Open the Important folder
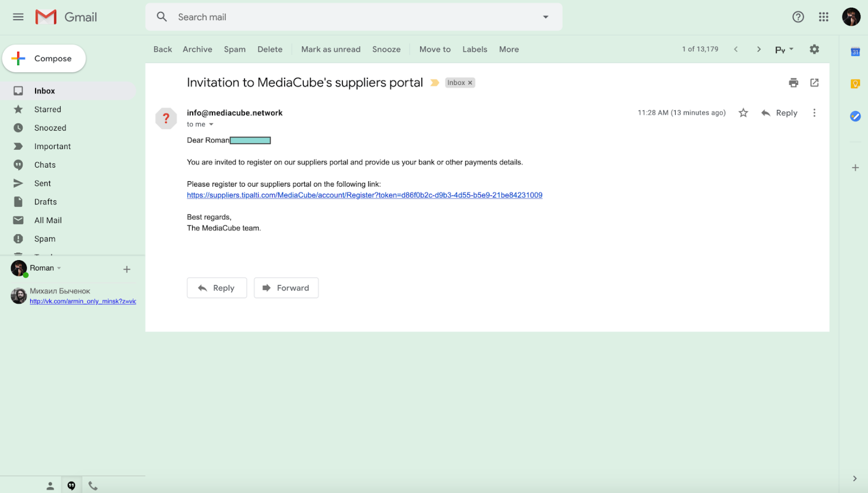The image size is (868, 493). click(68, 147)
